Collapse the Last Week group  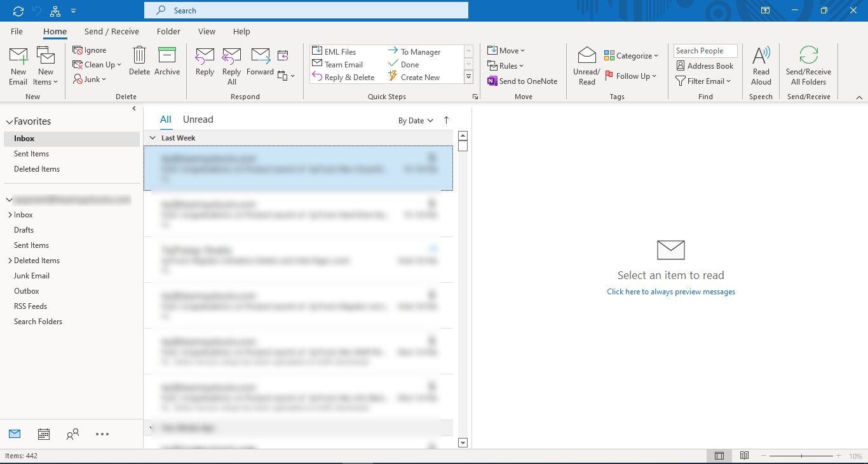153,138
